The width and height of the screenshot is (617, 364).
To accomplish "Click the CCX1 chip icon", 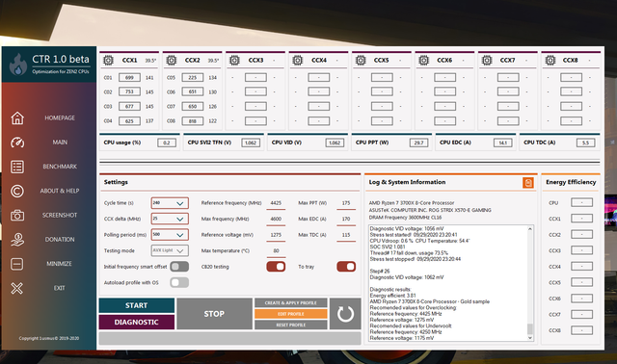I will [108, 60].
